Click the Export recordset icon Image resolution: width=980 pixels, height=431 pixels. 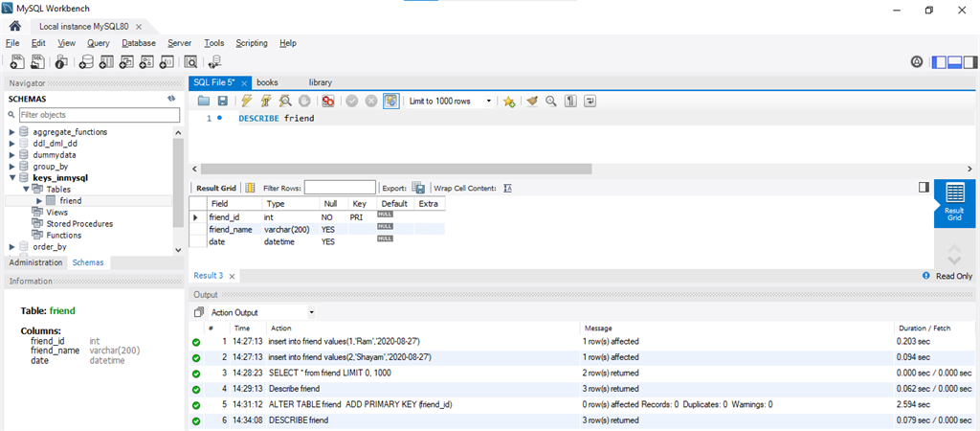click(418, 188)
